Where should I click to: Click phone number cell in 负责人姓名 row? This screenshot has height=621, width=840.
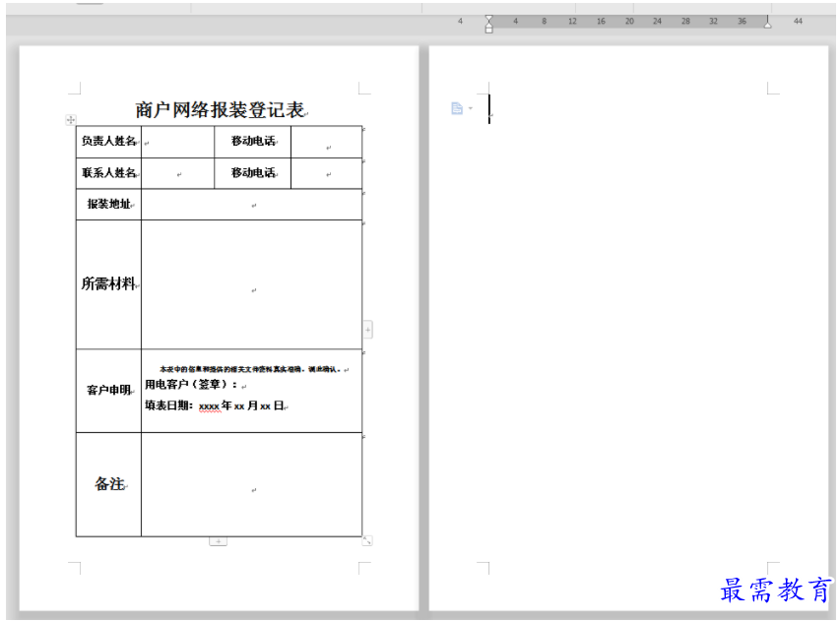[x=327, y=142]
